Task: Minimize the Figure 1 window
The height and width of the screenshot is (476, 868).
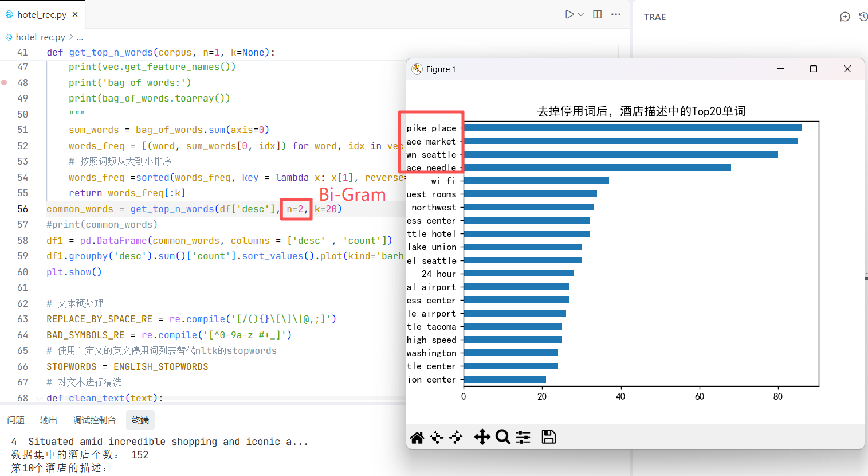Action: pos(780,69)
